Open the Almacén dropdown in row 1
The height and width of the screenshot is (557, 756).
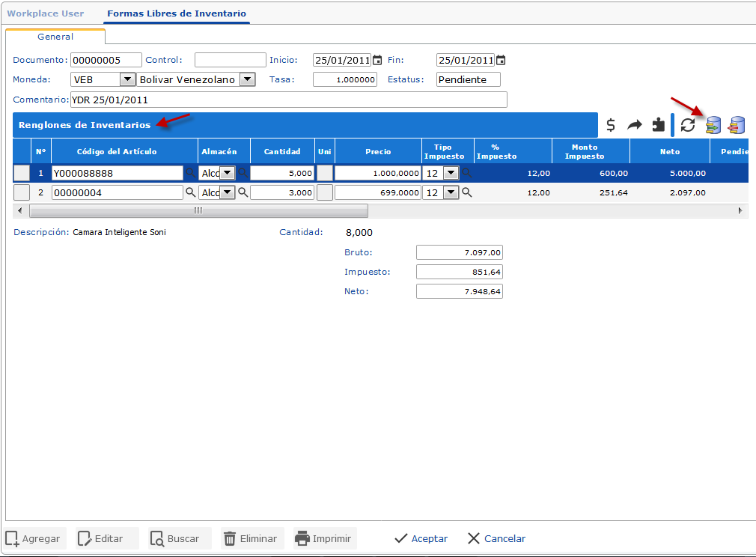[x=227, y=173]
